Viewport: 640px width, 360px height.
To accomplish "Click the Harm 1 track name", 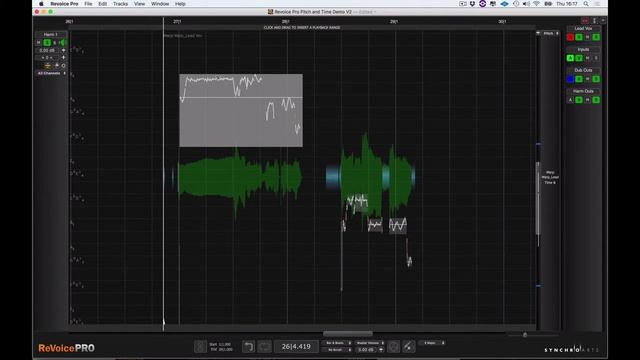I will coord(51,35).
